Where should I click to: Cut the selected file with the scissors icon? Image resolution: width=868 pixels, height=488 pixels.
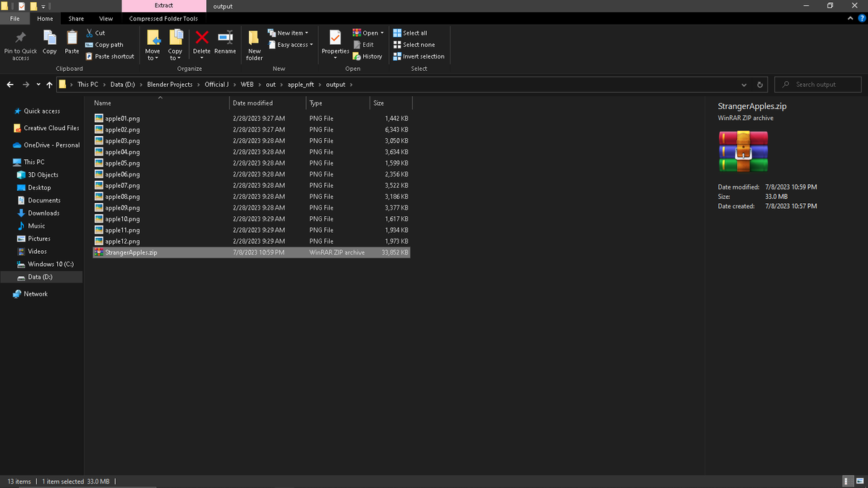pyautogui.click(x=90, y=33)
